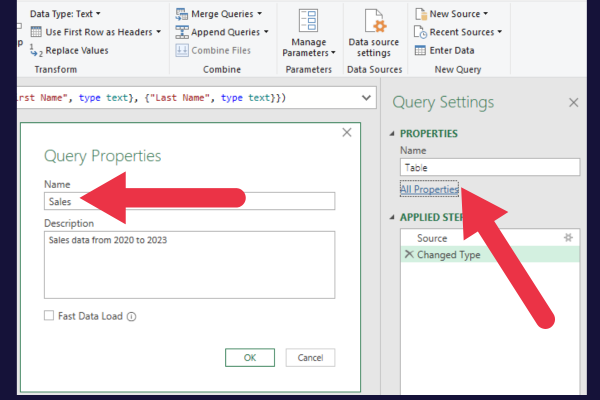The width and height of the screenshot is (600, 400).
Task: Open the Merge Queries dropdown arrow
Action: coord(259,14)
